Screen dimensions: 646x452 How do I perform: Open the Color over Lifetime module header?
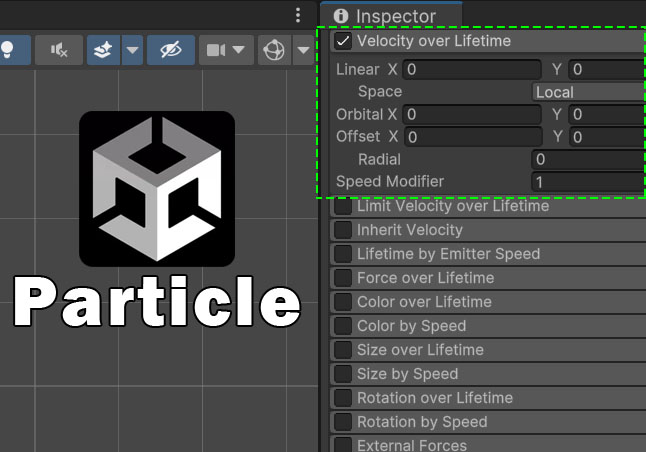(424, 302)
